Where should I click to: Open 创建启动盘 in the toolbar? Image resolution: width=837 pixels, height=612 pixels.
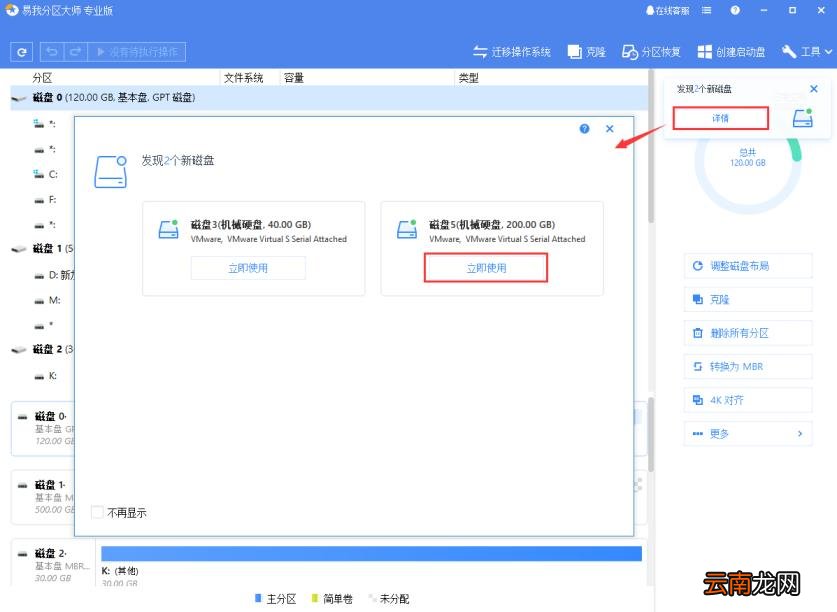(x=731, y=52)
